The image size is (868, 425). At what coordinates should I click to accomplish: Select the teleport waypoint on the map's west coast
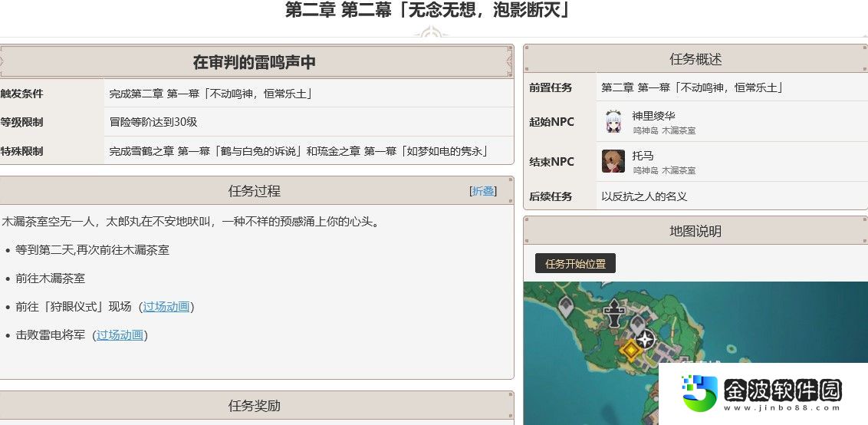pos(565,306)
